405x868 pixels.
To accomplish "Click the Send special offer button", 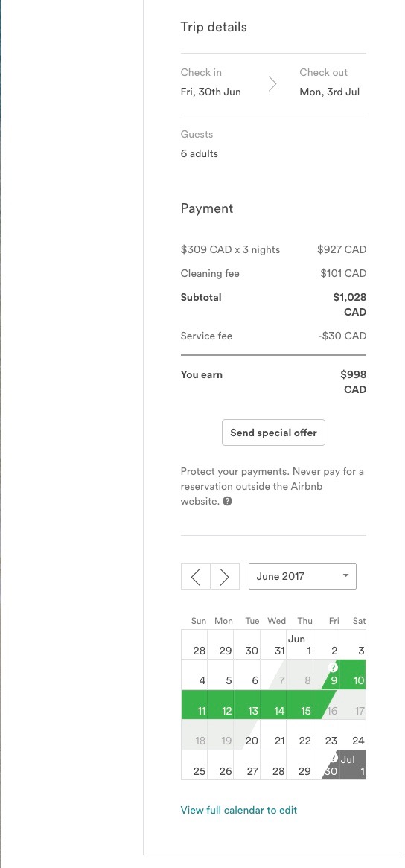I will (x=273, y=433).
